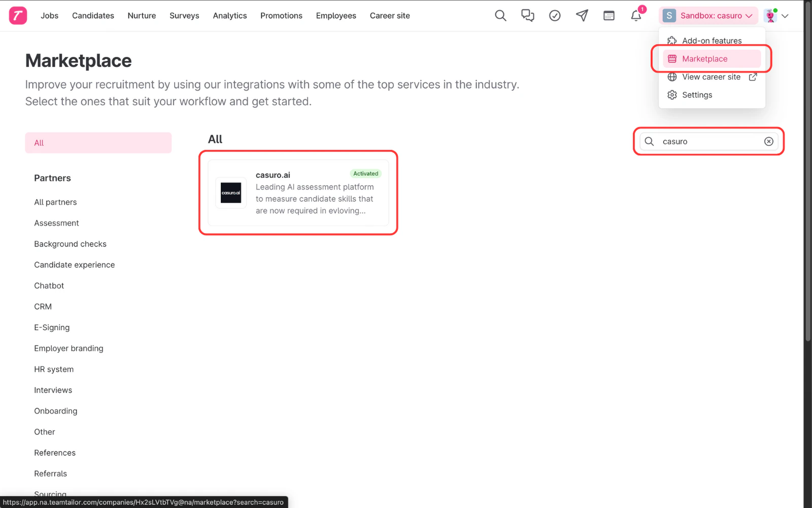The width and height of the screenshot is (812, 508).
Task: Click the Settings gear icon
Action: coord(672,95)
